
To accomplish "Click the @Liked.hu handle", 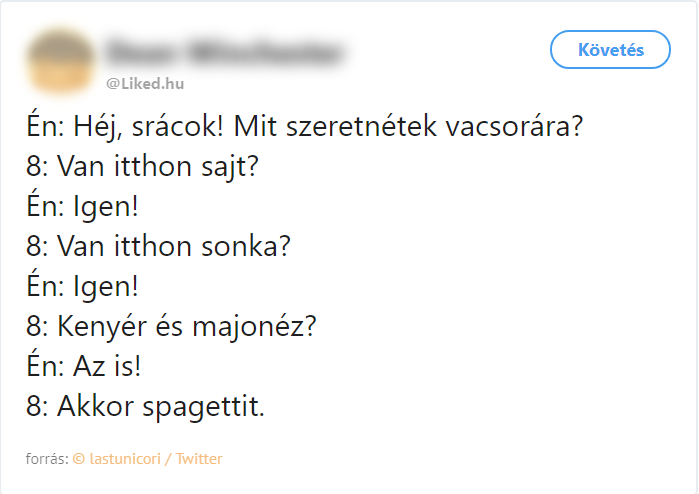I will pos(145,84).
